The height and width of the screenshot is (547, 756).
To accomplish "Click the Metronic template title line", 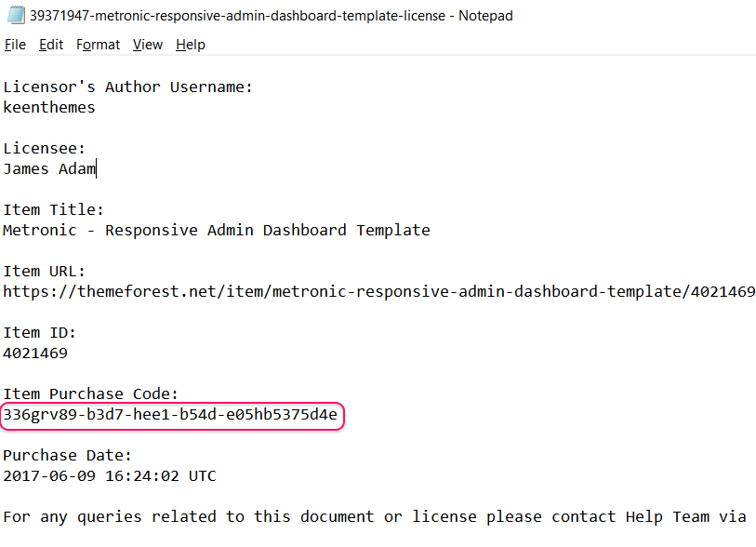I will (x=217, y=231).
